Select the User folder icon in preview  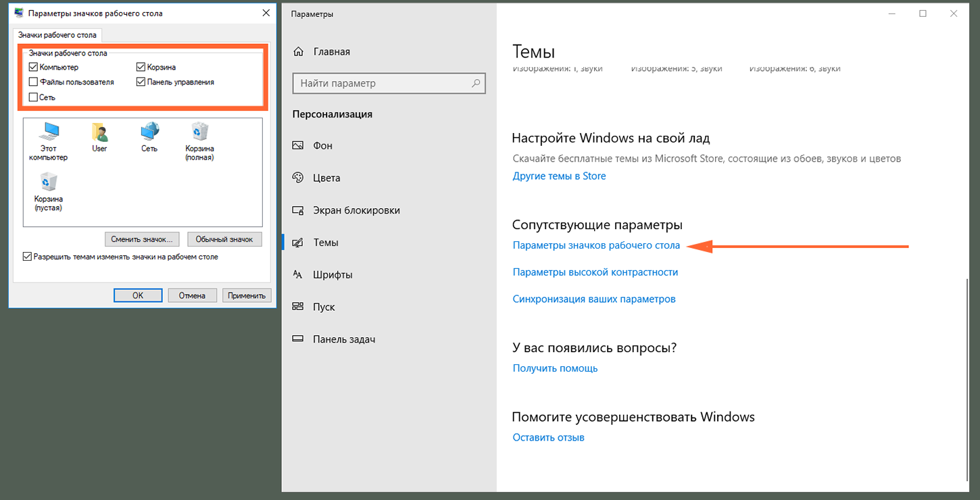pyautogui.click(x=99, y=137)
